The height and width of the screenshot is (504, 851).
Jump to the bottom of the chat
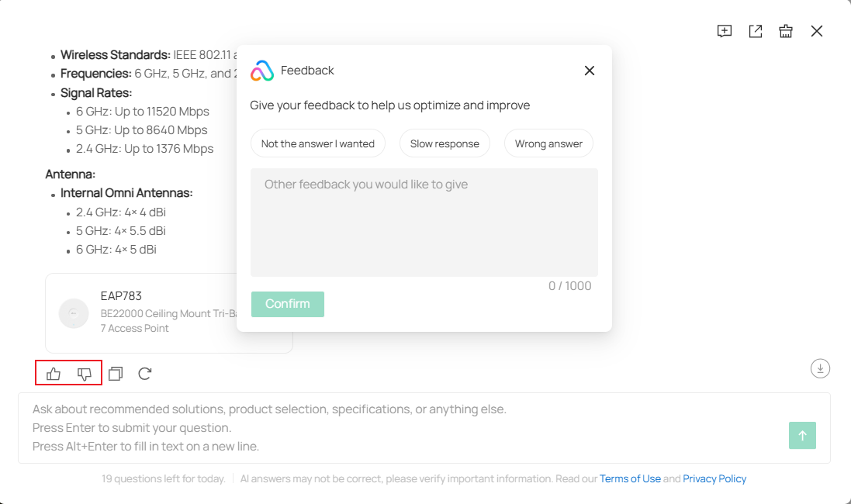pos(820,368)
